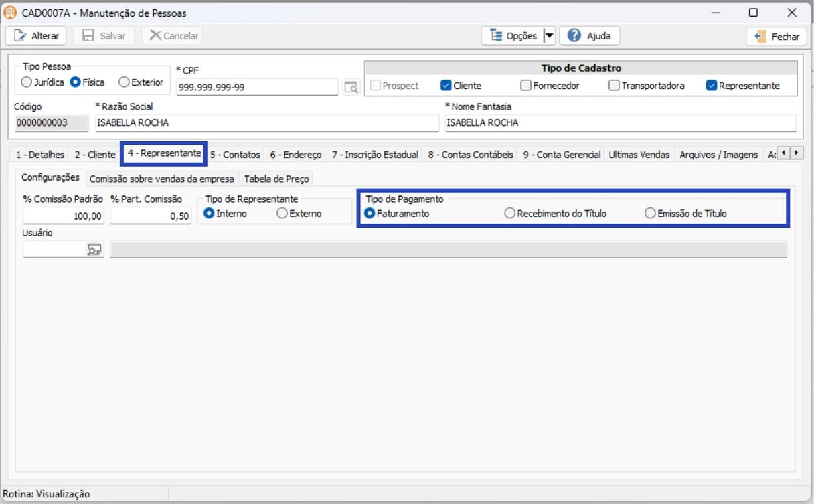
Task: Open Comissão sobre vendas da empresa tab
Action: click(161, 179)
